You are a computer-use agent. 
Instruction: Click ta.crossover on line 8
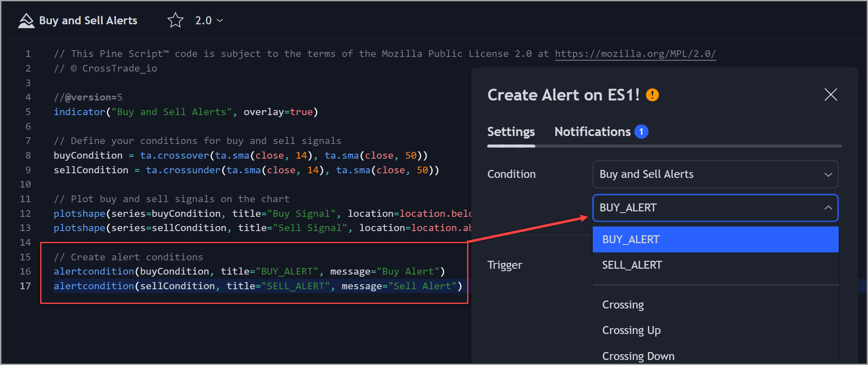pos(174,155)
